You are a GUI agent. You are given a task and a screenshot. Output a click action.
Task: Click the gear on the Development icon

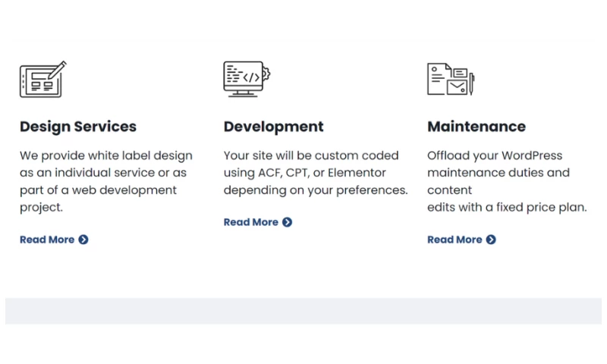tap(266, 74)
